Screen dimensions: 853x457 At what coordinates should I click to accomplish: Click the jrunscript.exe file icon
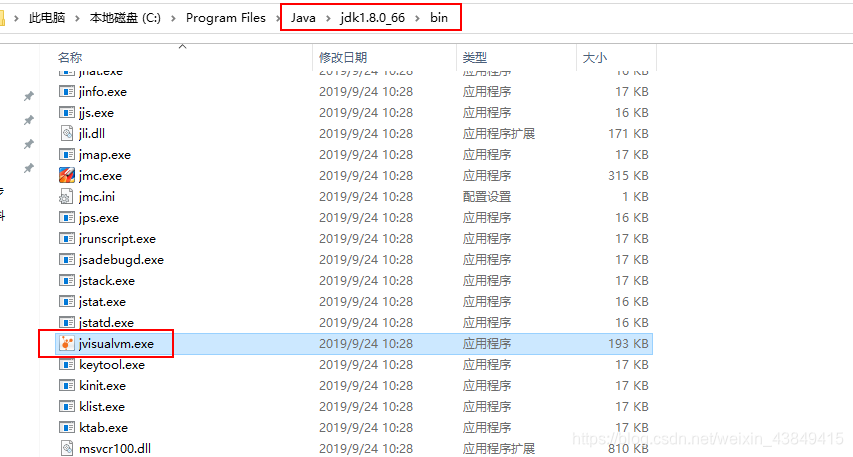pyautogui.click(x=66, y=238)
